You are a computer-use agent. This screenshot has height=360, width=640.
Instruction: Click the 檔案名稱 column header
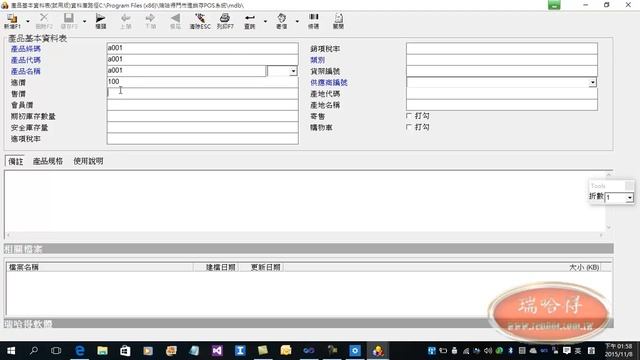(100, 267)
